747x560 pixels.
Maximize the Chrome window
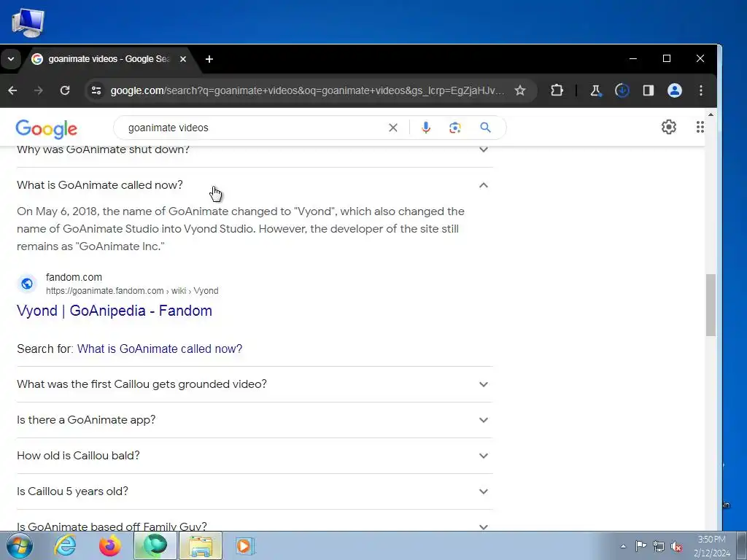tap(667, 58)
